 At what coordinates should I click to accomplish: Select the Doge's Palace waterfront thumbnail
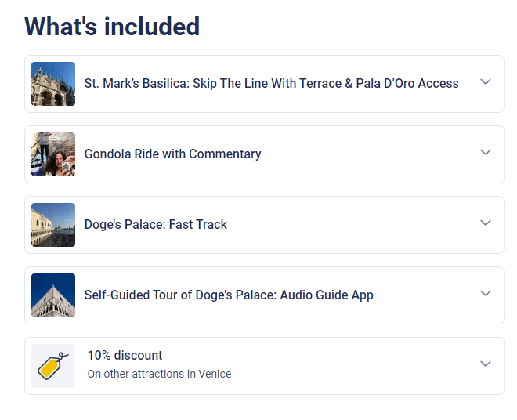tap(53, 225)
